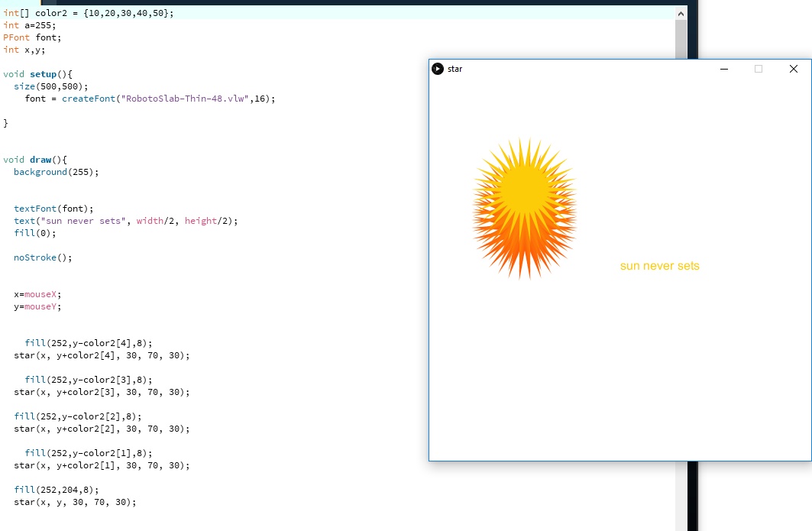Click the 'background(255);' line
The height and width of the screenshot is (531, 812).
[x=56, y=172]
